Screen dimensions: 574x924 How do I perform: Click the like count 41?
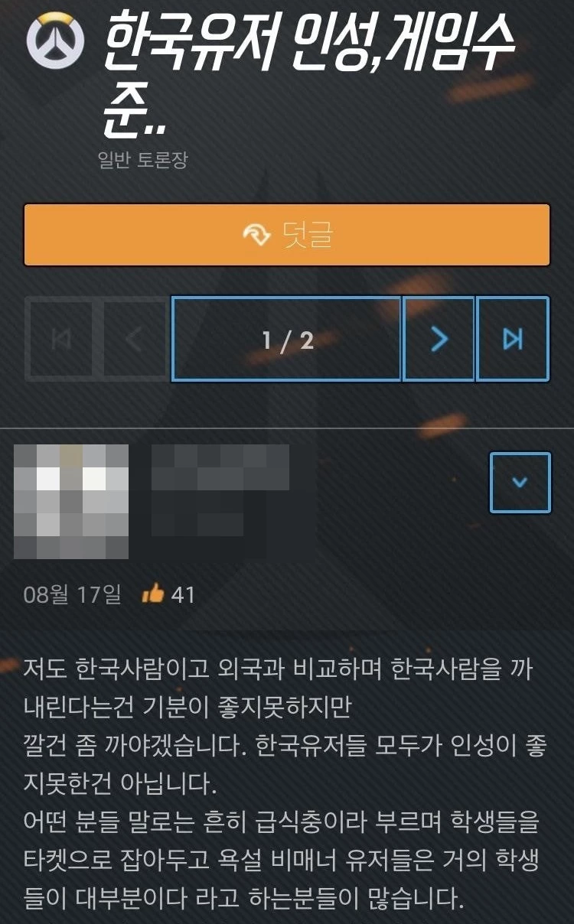[183, 595]
